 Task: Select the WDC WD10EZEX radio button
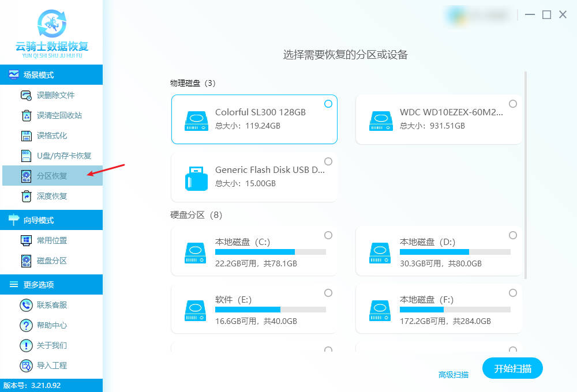(513, 104)
